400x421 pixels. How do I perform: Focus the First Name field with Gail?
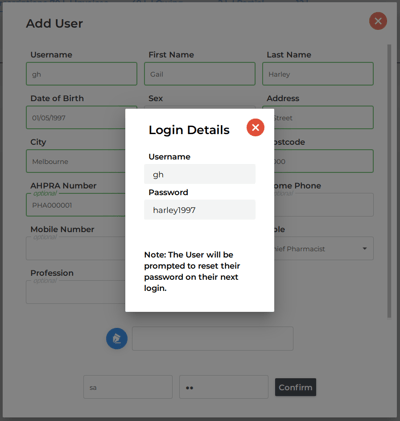[200, 74]
